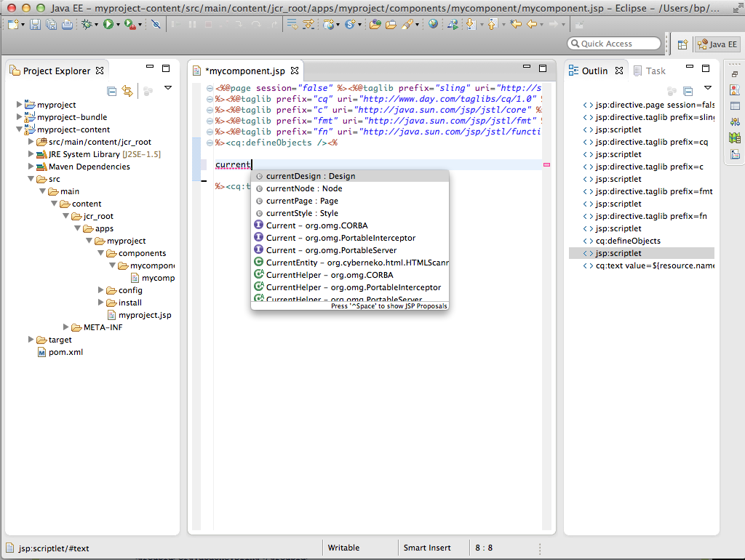Select the mycomponent.jsp editor tab

(246, 71)
